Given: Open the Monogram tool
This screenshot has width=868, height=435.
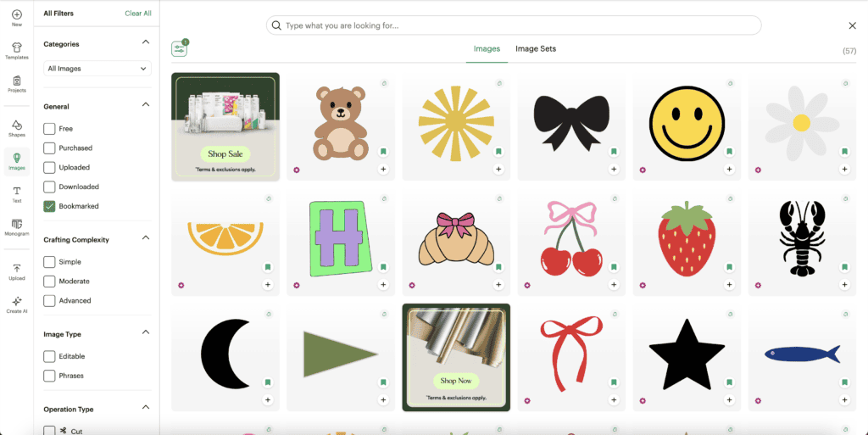Looking at the screenshot, I should tap(17, 226).
